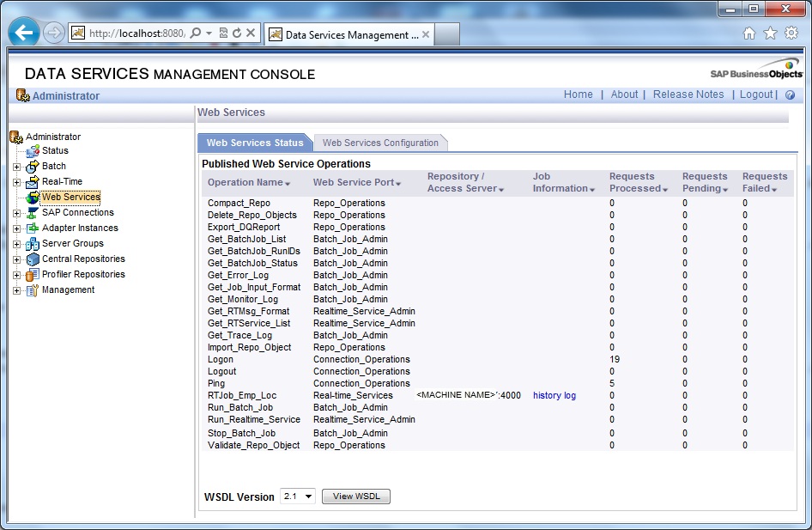Open browser Tools gear icon
This screenshot has width=812, height=530.
(x=791, y=34)
